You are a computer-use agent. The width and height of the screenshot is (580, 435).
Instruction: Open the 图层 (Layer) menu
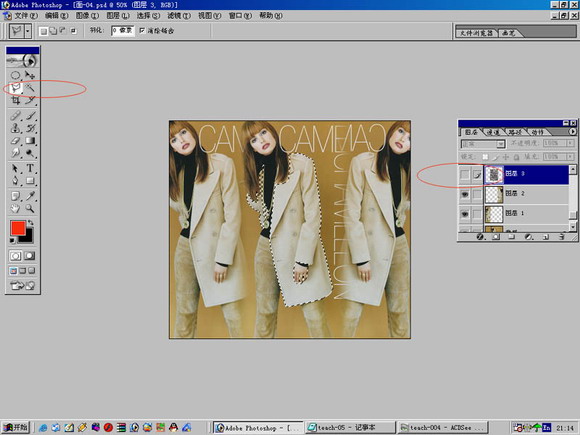pyautogui.click(x=118, y=16)
